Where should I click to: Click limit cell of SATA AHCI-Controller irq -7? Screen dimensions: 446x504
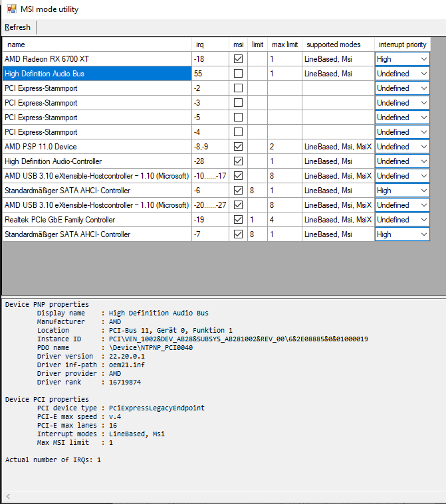(257, 234)
